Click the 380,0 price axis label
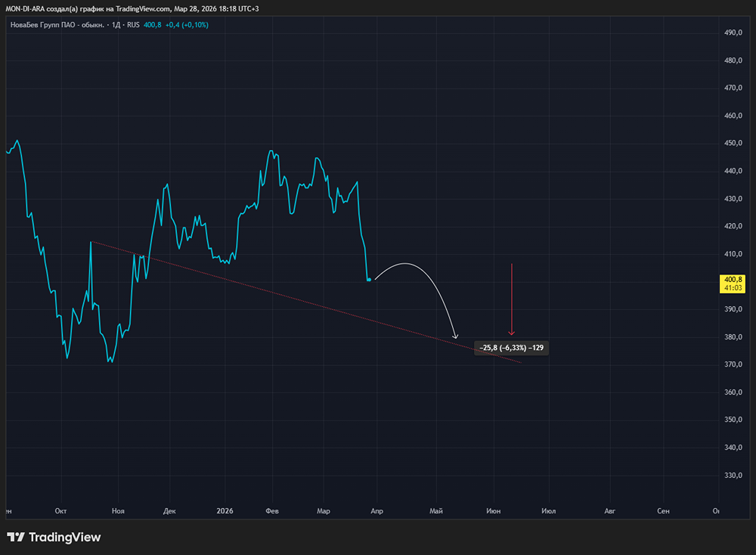The height and width of the screenshot is (555, 756). point(733,337)
